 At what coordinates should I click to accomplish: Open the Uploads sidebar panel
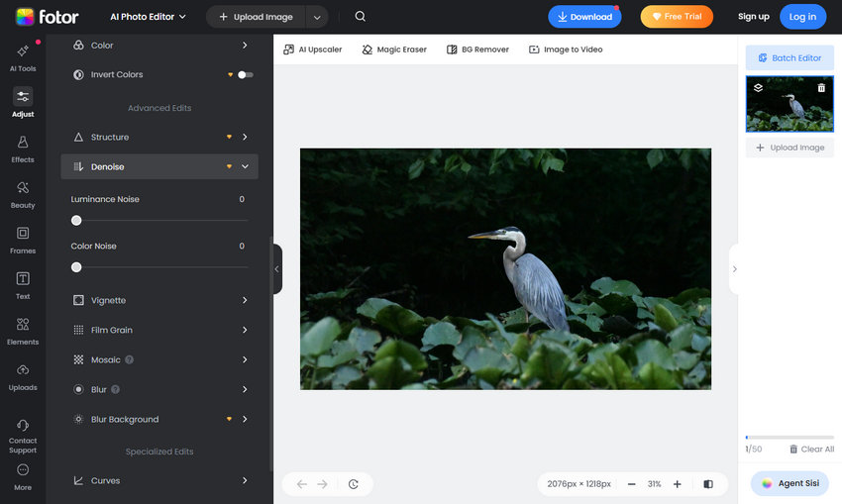[23, 377]
